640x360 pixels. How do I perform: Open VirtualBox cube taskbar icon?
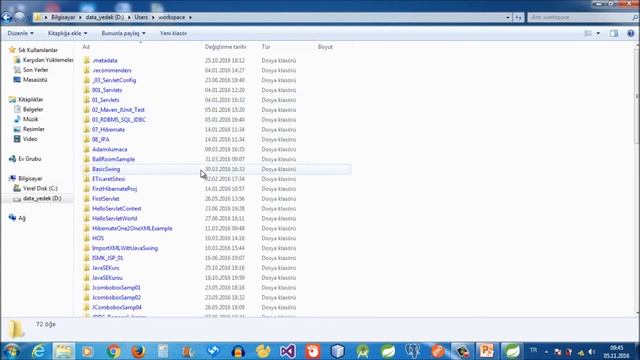(x=338, y=351)
